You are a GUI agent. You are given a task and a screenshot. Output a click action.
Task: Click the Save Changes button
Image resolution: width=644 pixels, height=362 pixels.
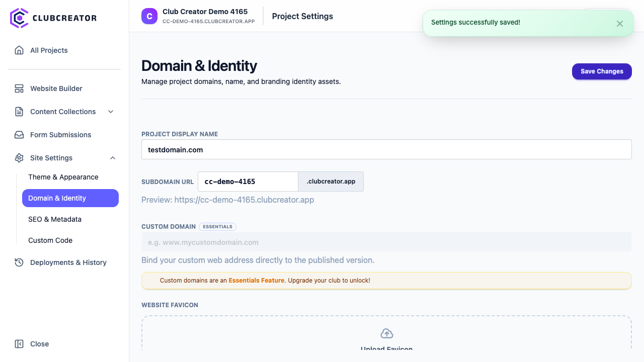(602, 71)
